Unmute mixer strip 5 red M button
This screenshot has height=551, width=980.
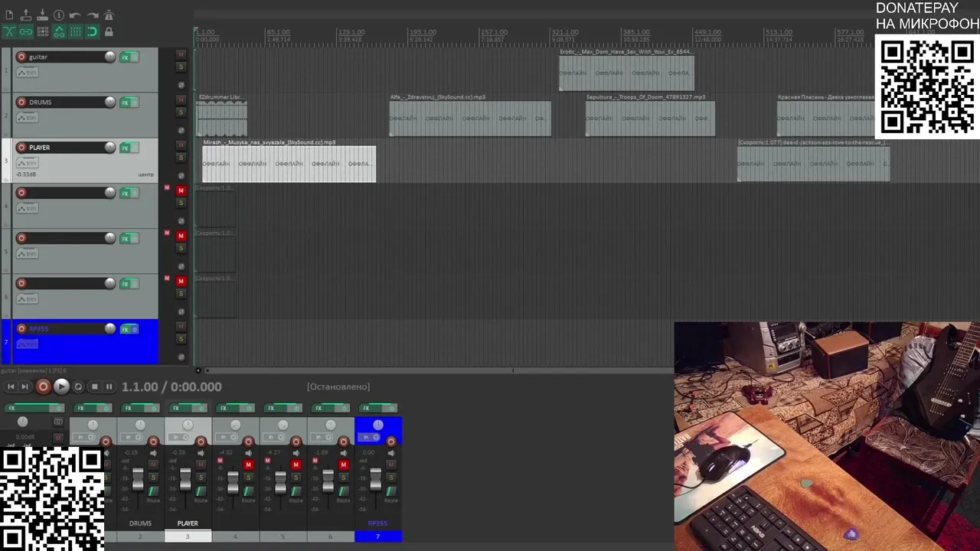[296, 465]
